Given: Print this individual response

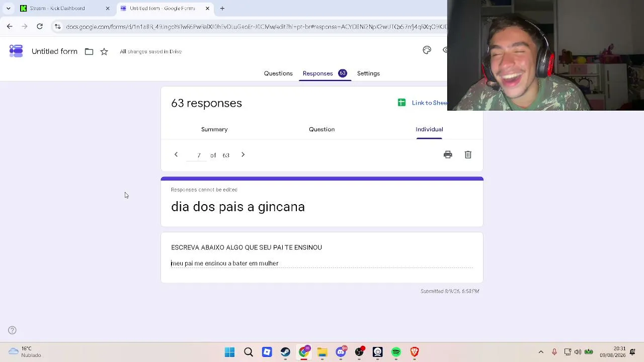Looking at the screenshot, I should coord(448,154).
